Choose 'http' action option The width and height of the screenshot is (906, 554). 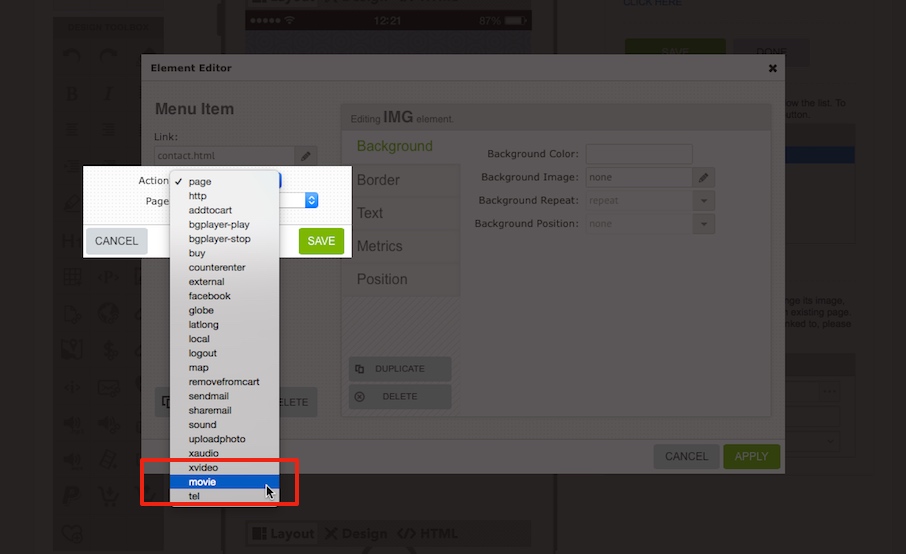[224, 196]
